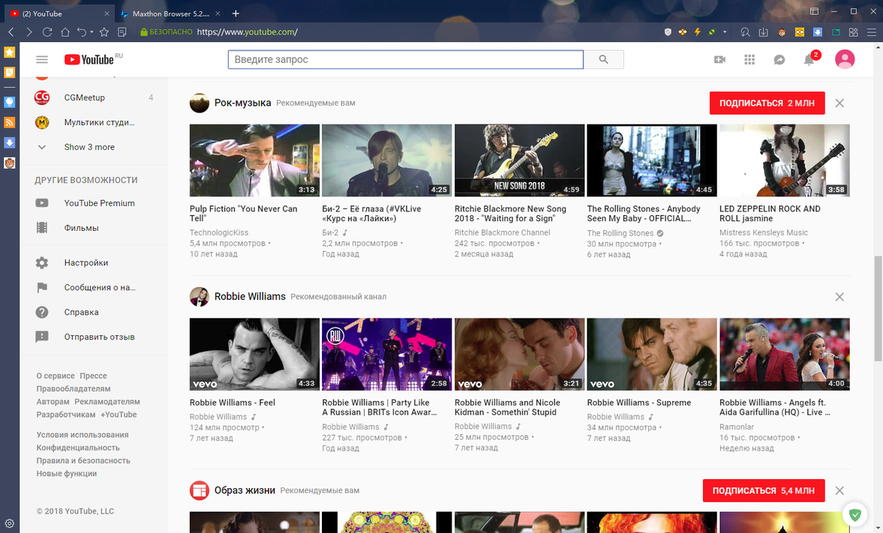Play Rolling Stones Anybody Seen My Baby thumbnail
The height and width of the screenshot is (533, 883).
coord(652,161)
